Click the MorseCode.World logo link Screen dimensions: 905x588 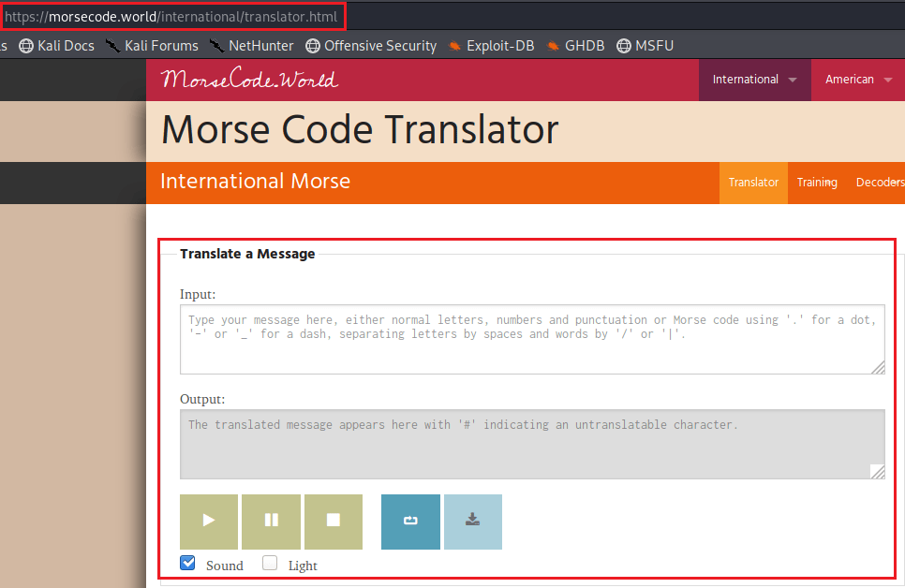tap(249, 80)
